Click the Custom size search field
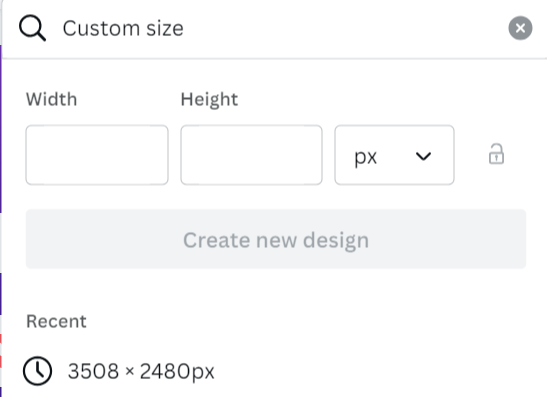Image resolution: width=547 pixels, height=397 pixels. 276,28
